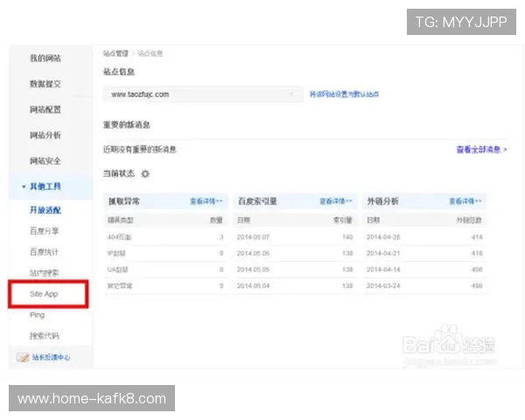View details link for 抓取异常
Viewport: 525px width, 420px height.
click(x=206, y=201)
